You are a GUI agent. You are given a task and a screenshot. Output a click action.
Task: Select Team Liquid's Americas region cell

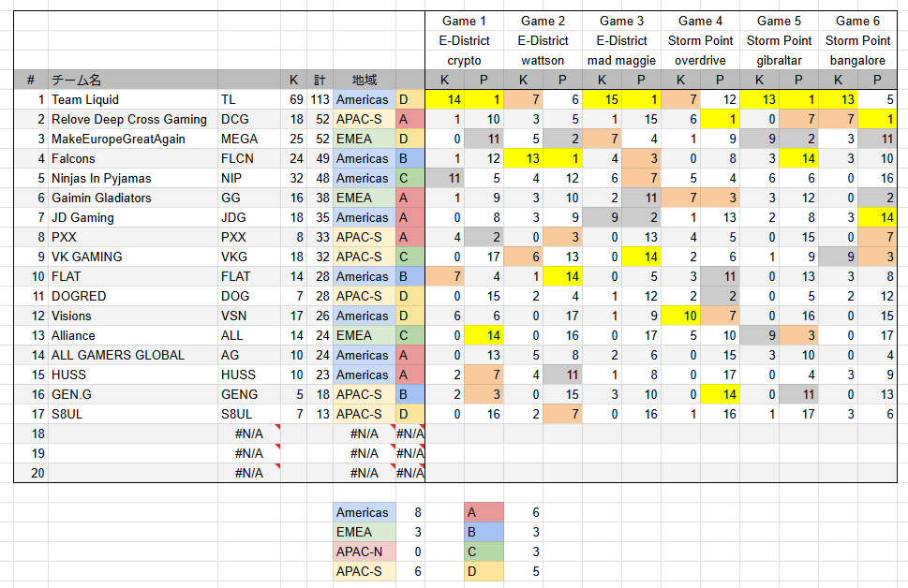point(365,99)
